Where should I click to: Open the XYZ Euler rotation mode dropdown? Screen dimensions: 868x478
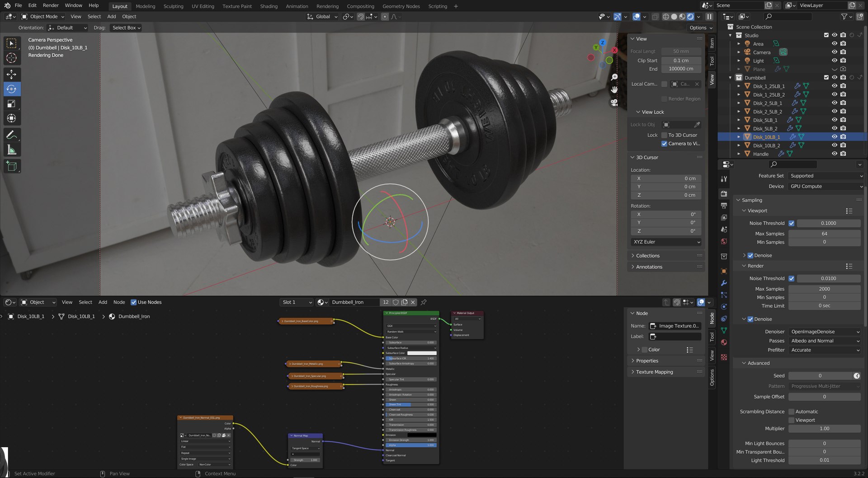[666, 242]
